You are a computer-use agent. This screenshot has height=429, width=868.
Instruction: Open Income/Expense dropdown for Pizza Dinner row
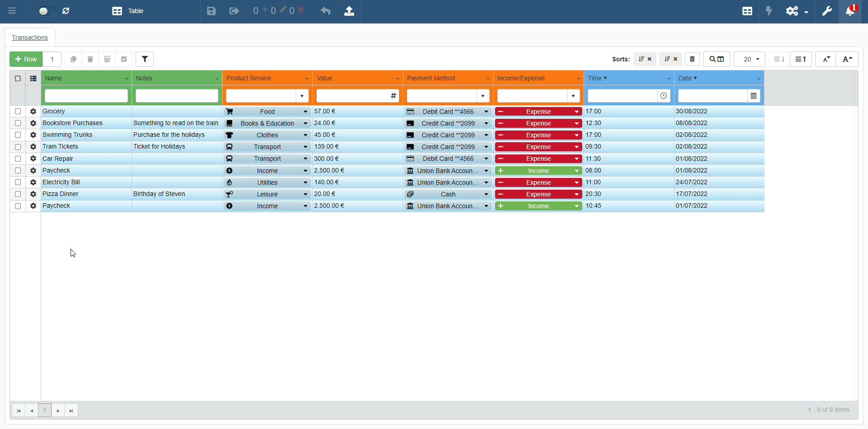pos(576,194)
